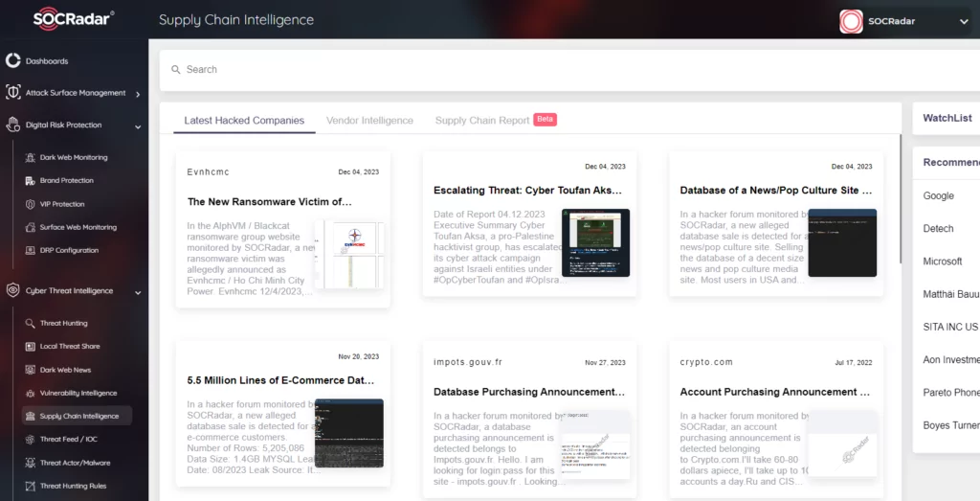Open The New Ransomware Victim article
The width and height of the screenshot is (980, 501).
click(269, 202)
